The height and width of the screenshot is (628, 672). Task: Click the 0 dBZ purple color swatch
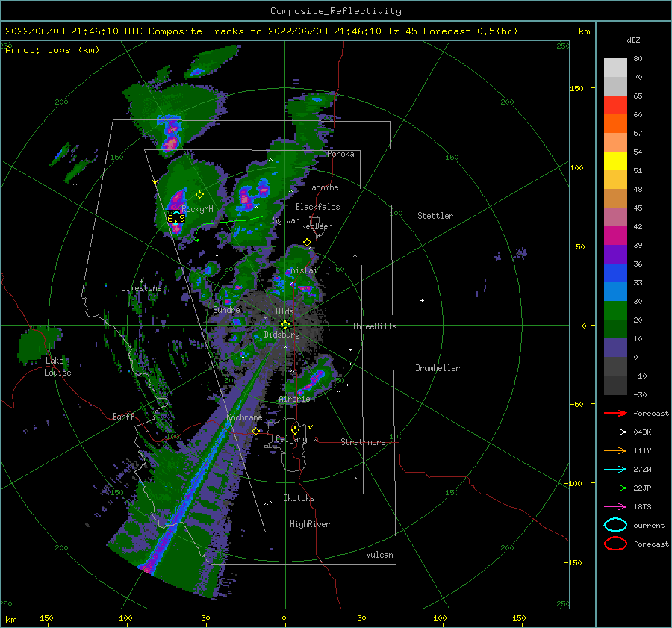(615, 348)
